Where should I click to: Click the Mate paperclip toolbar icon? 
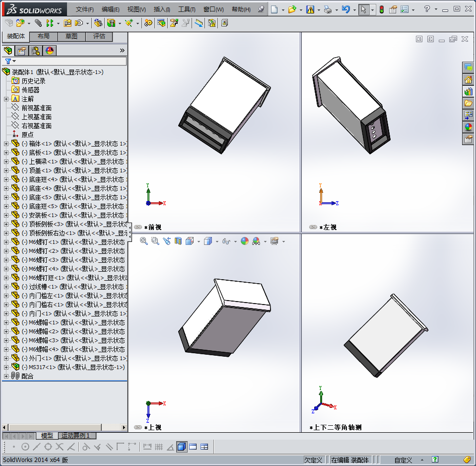pyautogui.click(x=38, y=23)
